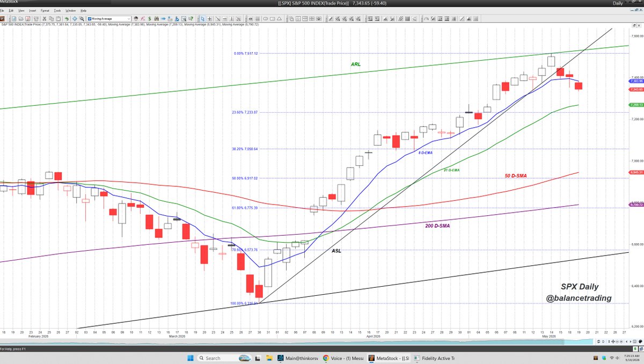Click the red 6,945.31 price tag
The height and width of the screenshot is (364, 644).
(635, 172)
